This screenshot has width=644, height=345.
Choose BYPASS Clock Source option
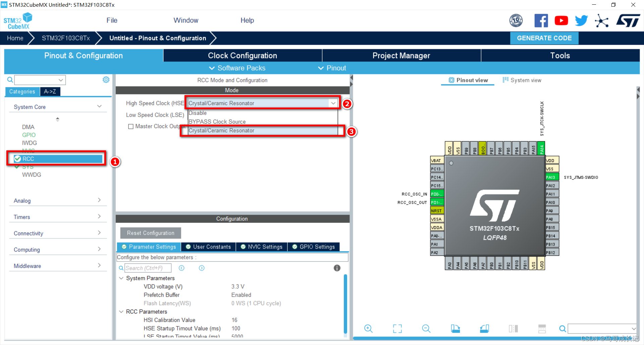point(263,122)
